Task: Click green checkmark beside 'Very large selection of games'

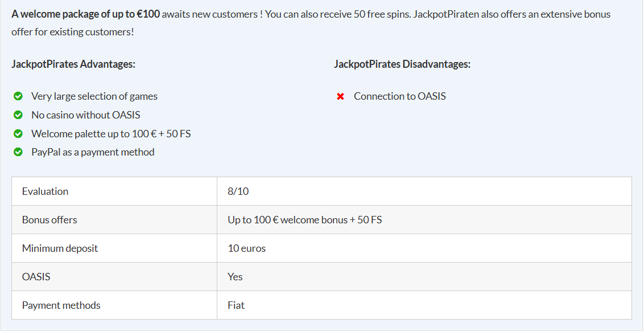Action: [x=18, y=96]
